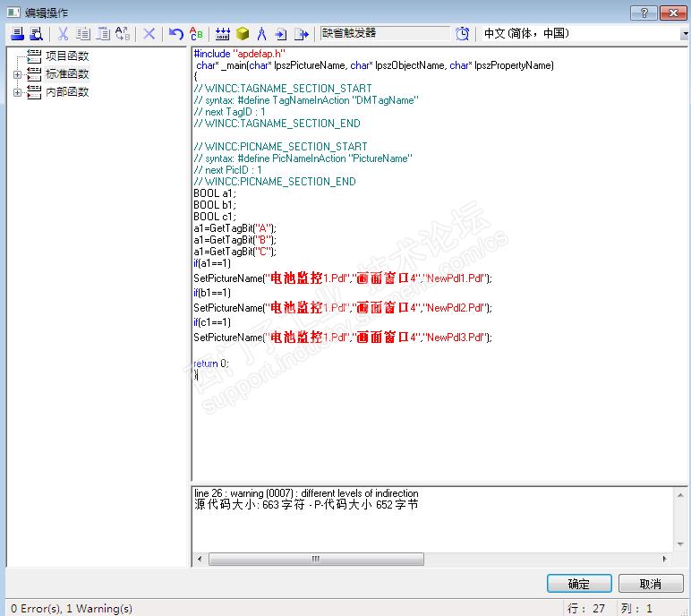Screen dimensions: 691x616
Task: Click the a1=GetTagBit("B") line
Action: 235,240
